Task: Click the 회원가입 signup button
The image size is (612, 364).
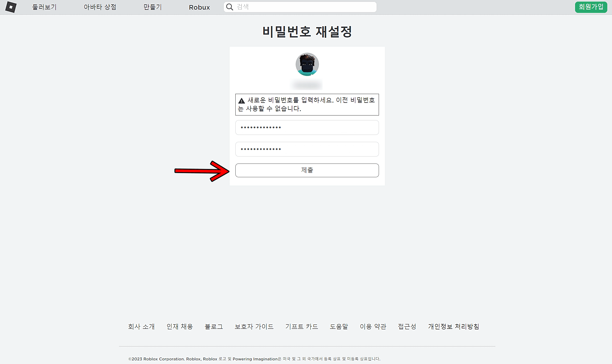Action: 591,7
